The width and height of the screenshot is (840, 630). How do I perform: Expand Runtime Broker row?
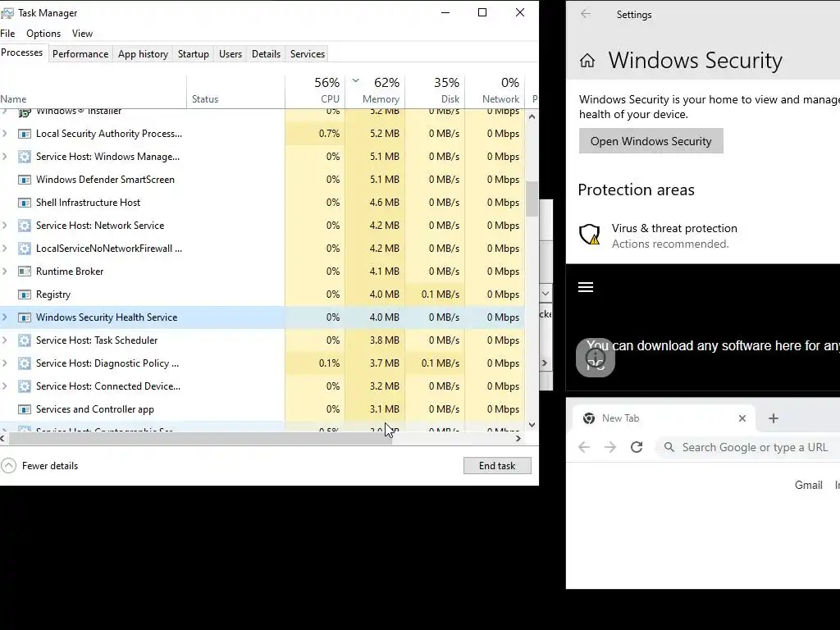pyautogui.click(x=5, y=272)
